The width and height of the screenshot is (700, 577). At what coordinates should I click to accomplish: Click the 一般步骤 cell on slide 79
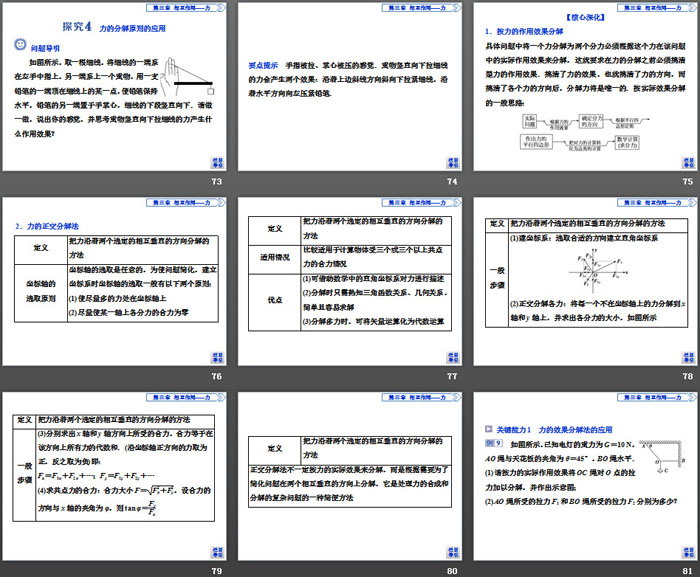(x=24, y=474)
